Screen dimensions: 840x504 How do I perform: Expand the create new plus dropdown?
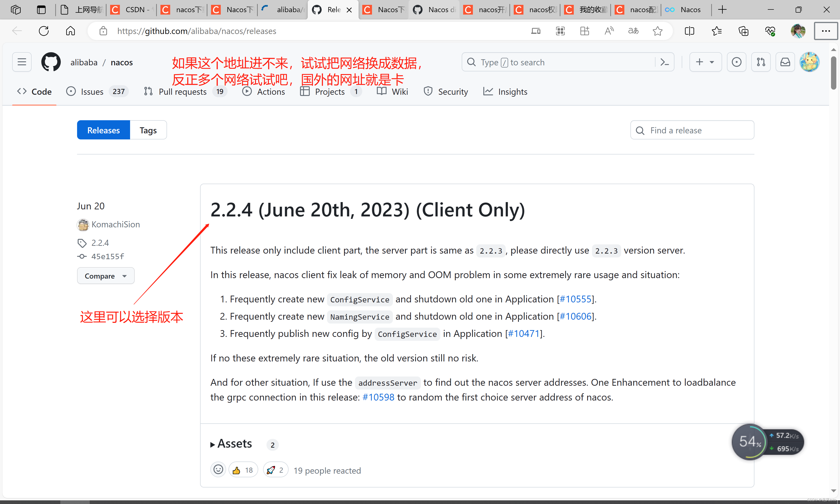(x=705, y=62)
